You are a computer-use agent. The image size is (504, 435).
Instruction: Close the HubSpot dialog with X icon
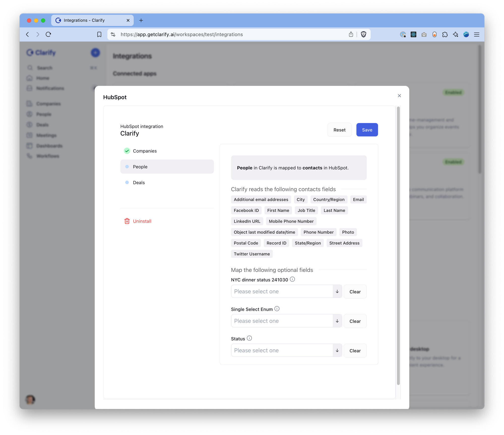[x=399, y=96]
